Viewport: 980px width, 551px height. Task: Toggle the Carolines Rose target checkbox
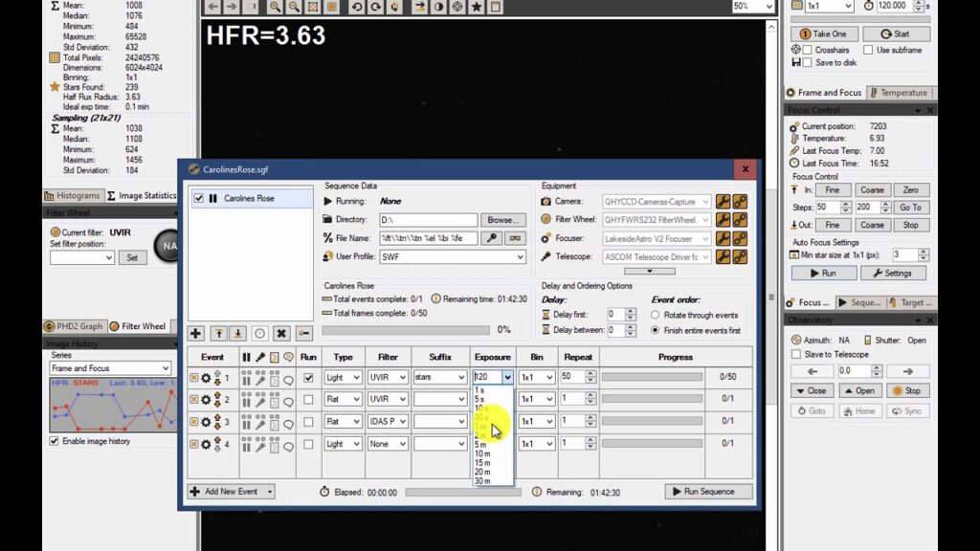point(199,198)
